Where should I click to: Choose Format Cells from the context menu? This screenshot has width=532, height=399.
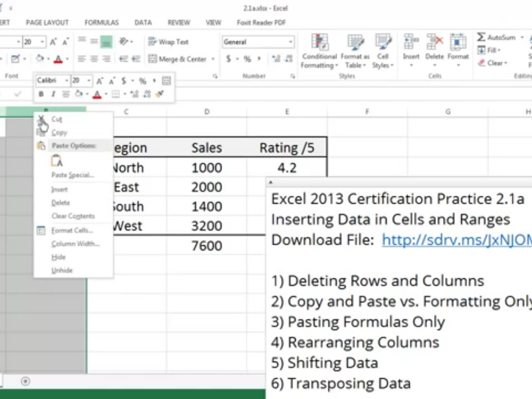coord(73,230)
